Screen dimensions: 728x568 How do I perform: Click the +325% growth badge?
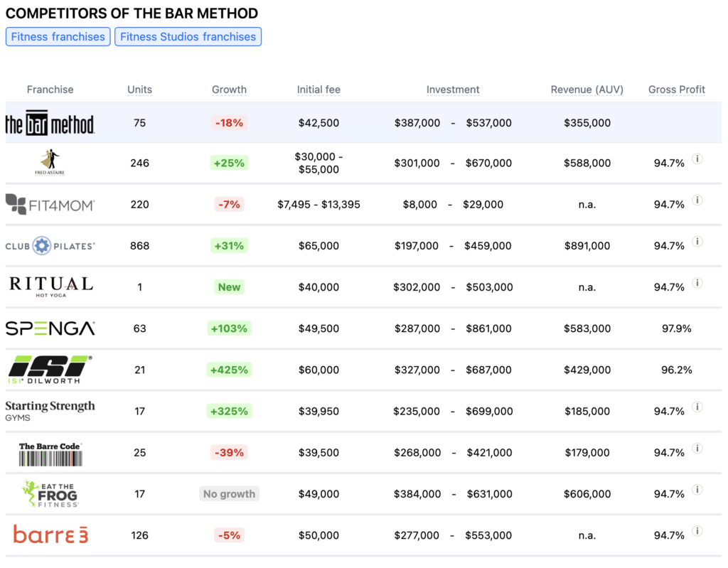230,411
